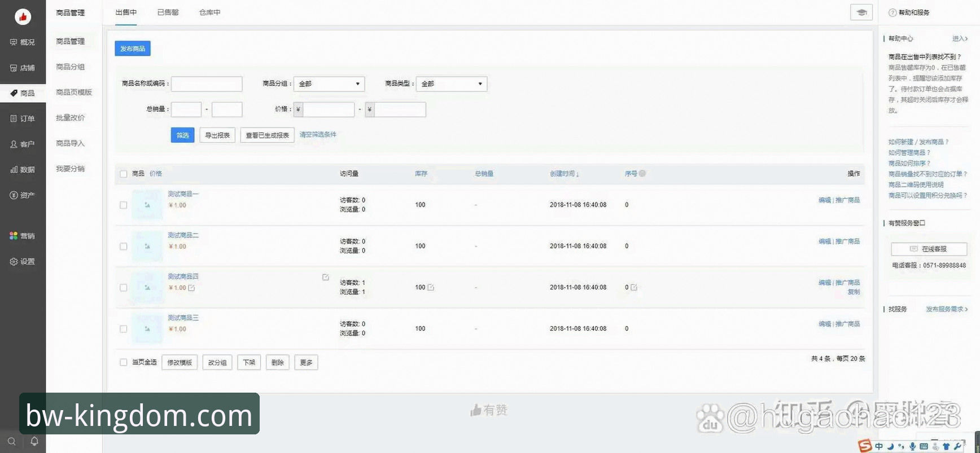Check the box for 测试商品二
The image size is (980, 453).
click(124, 246)
